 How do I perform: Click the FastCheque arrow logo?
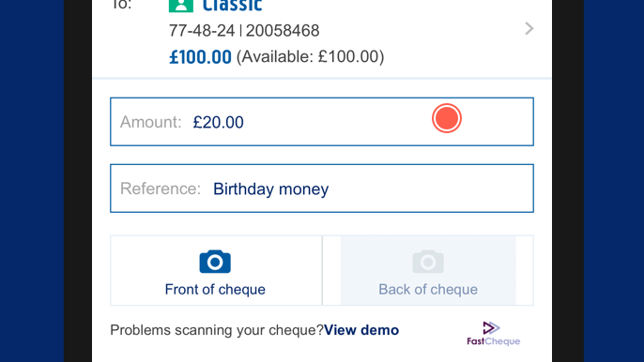tap(491, 328)
